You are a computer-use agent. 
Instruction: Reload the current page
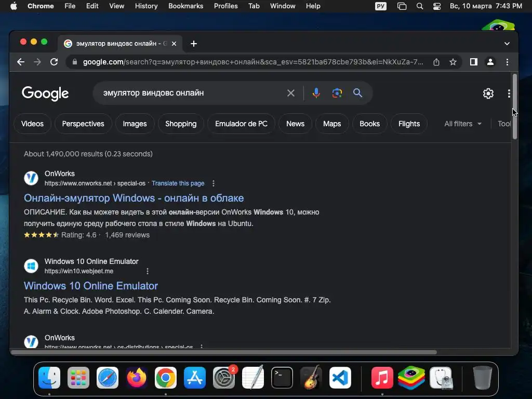pyautogui.click(x=54, y=62)
